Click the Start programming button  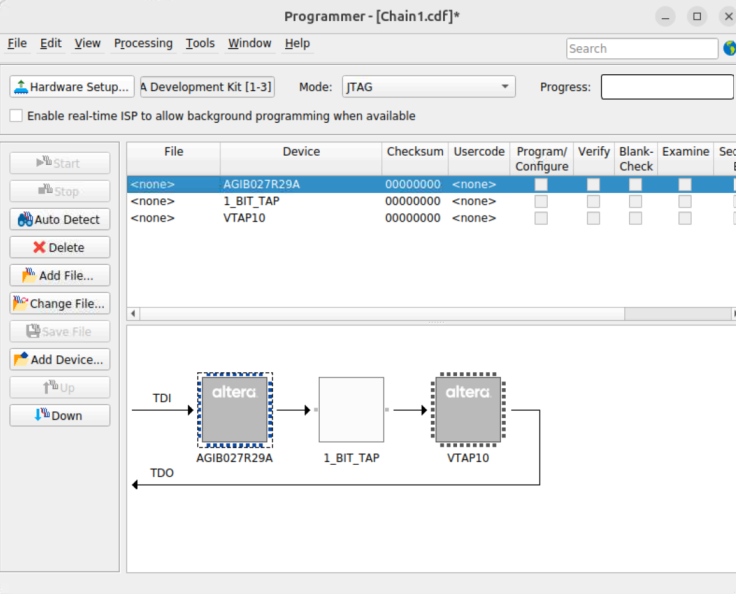pos(60,163)
